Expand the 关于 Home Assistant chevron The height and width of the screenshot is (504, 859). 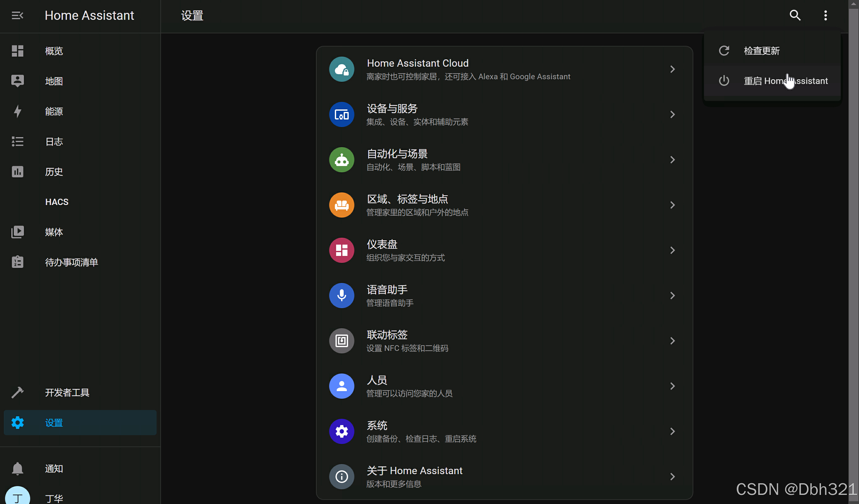[x=673, y=476]
